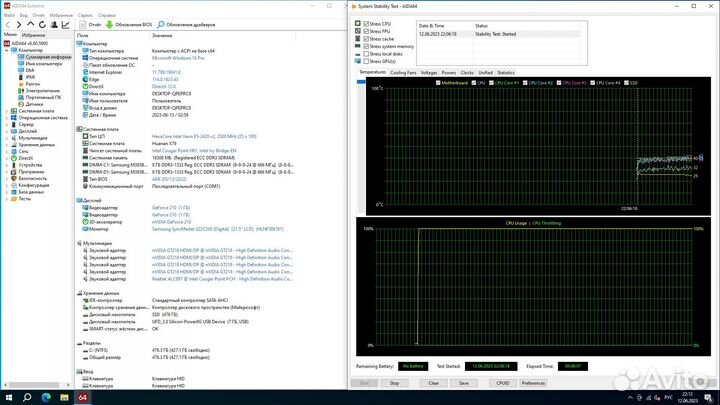The width and height of the screenshot is (720, 405).
Task: Click the Stress CPU chip icon
Action: point(358,23)
